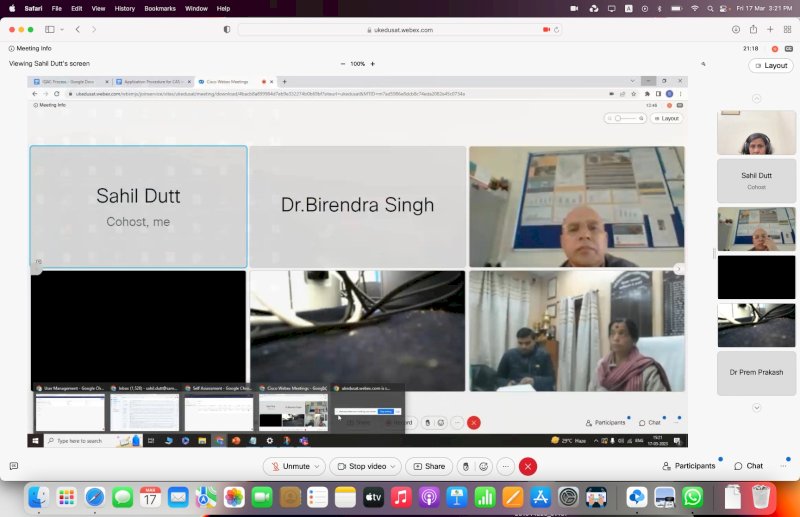Viewport: 800px width, 517px height.
Task: Toggle Stop video
Action: [x=362, y=466]
